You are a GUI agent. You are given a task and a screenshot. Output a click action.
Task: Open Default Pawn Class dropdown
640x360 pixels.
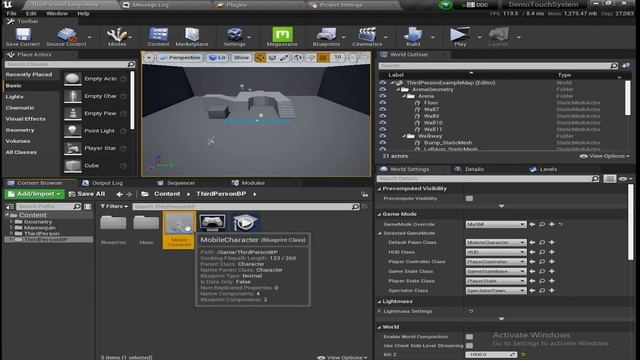tap(496, 242)
